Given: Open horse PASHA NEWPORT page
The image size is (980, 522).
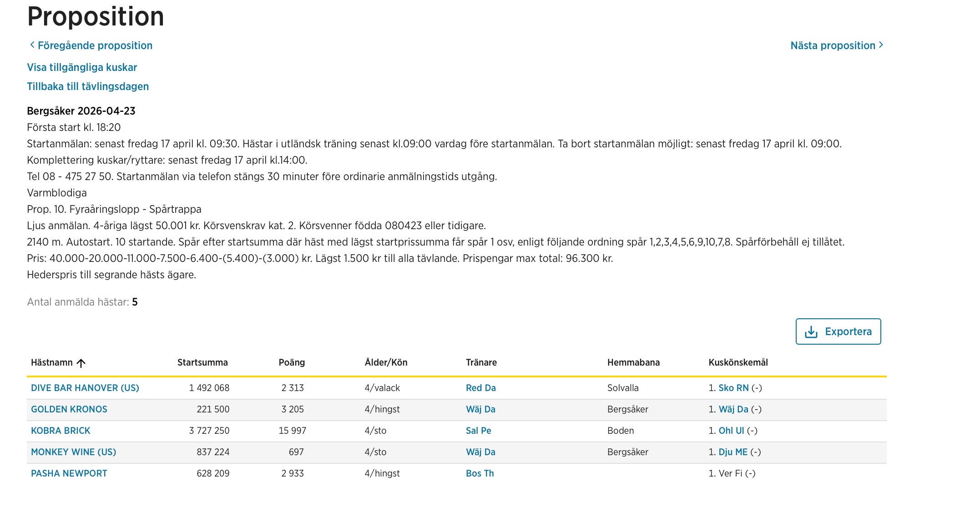Looking at the screenshot, I should click(69, 473).
